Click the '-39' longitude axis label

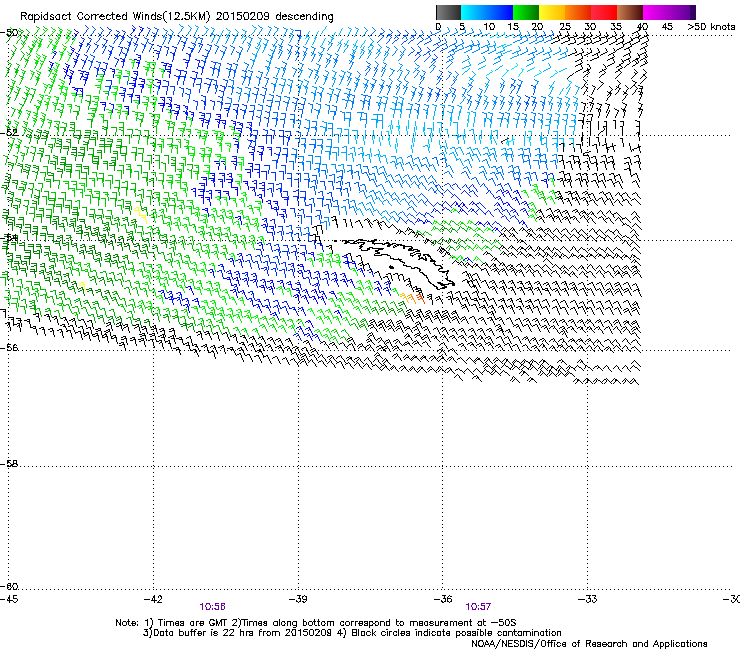(298, 599)
